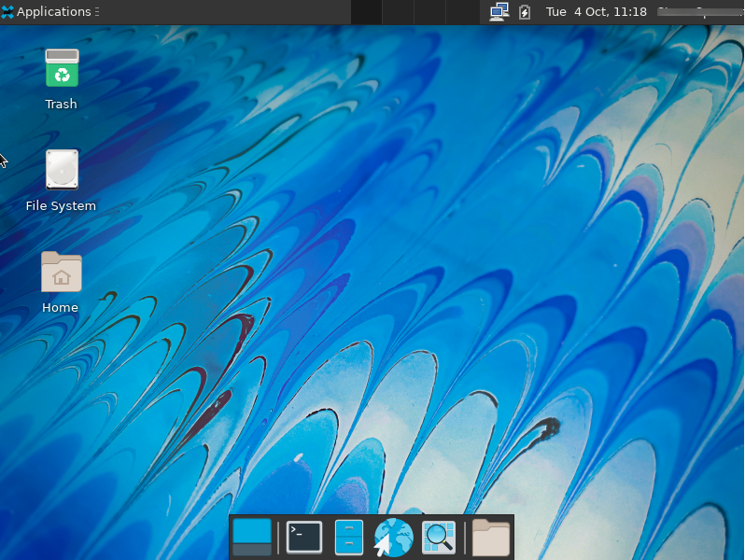Click the battery power status icon
Screen dimensions: 745x560
click(525, 12)
